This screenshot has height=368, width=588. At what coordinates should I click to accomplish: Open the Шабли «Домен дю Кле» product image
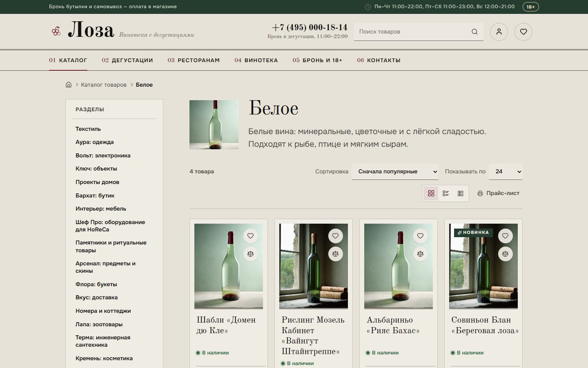229,266
